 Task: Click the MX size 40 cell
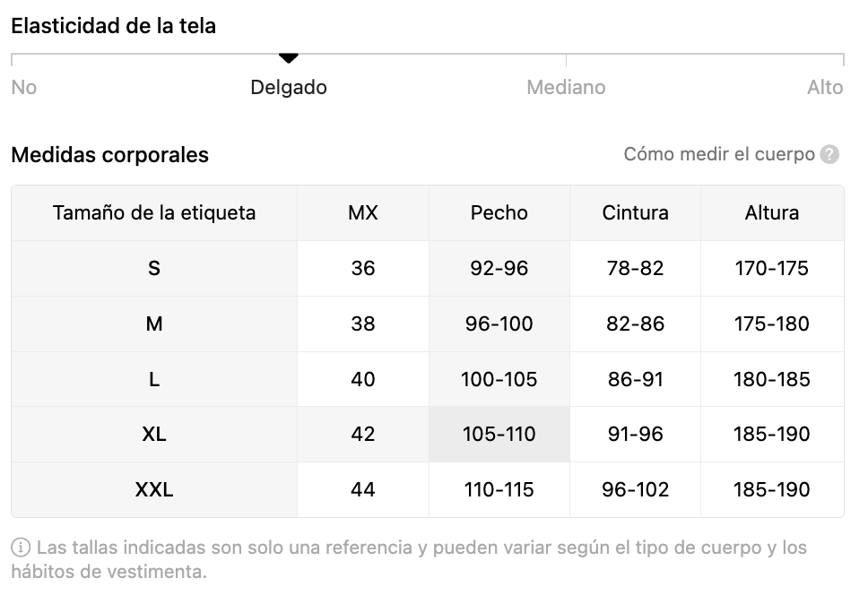click(x=363, y=380)
